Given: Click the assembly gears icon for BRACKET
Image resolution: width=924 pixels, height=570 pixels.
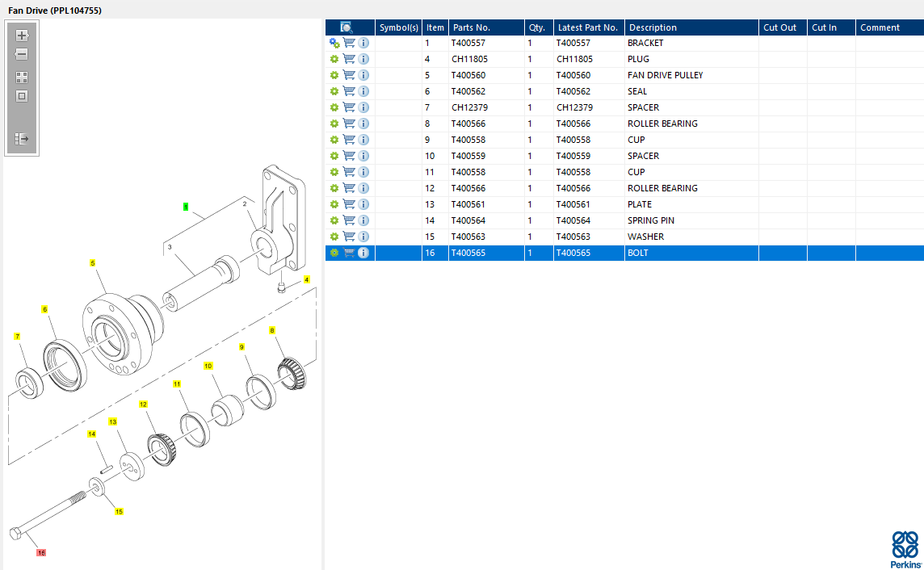Looking at the screenshot, I should (x=334, y=43).
